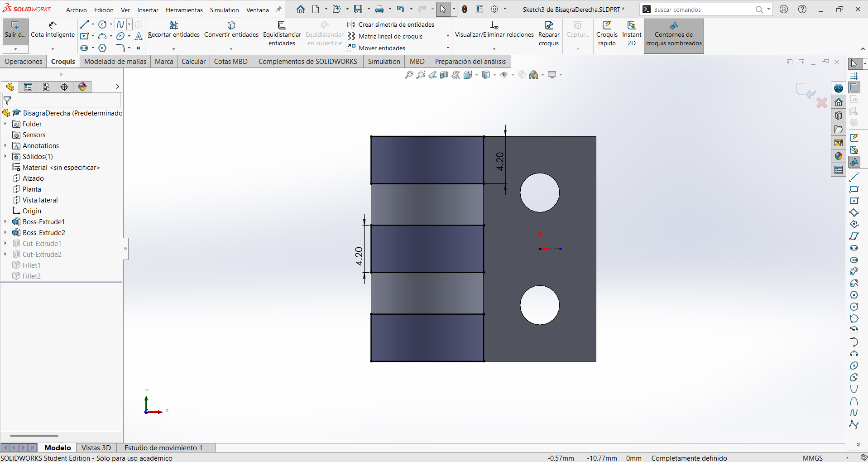This screenshot has height=462, width=868.
Task: Open the PropertyManager tab
Action: click(x=28, y=87)
